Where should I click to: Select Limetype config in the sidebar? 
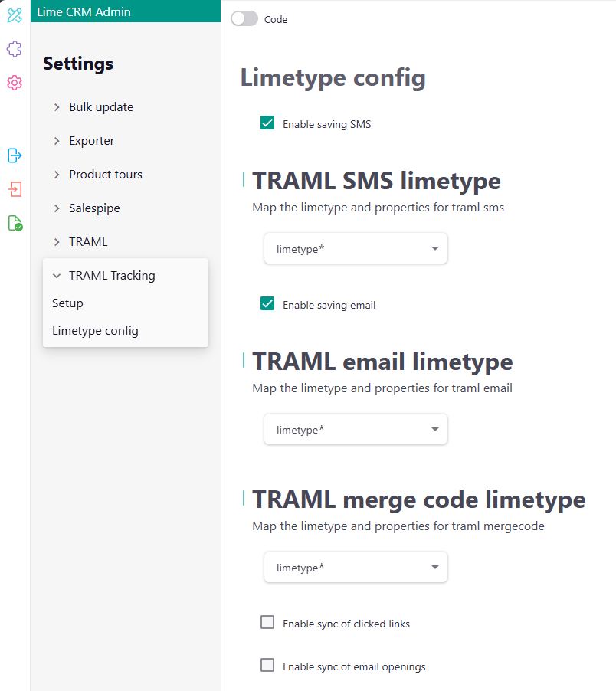(94, 330)
